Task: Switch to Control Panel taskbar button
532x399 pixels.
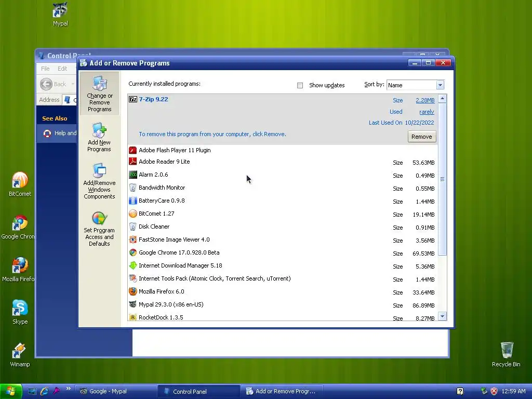Action: pos(199,391)
